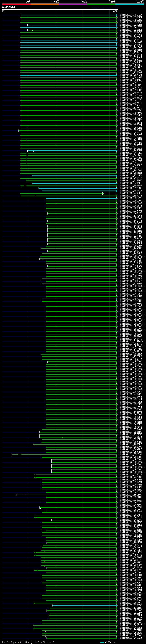Screen dimensions: 146x644
Task: Open hit UniRef100_C1MQM4
Action: (131, 25)
